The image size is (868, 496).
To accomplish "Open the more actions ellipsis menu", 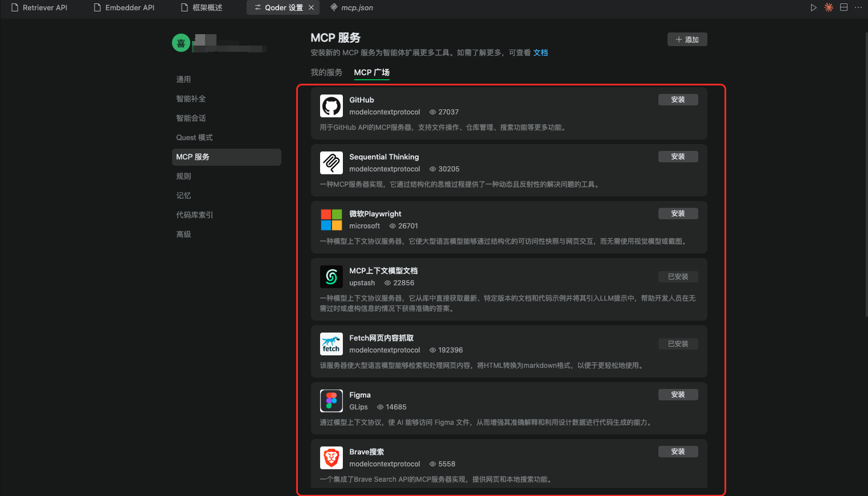I will [x=858, y=7].
